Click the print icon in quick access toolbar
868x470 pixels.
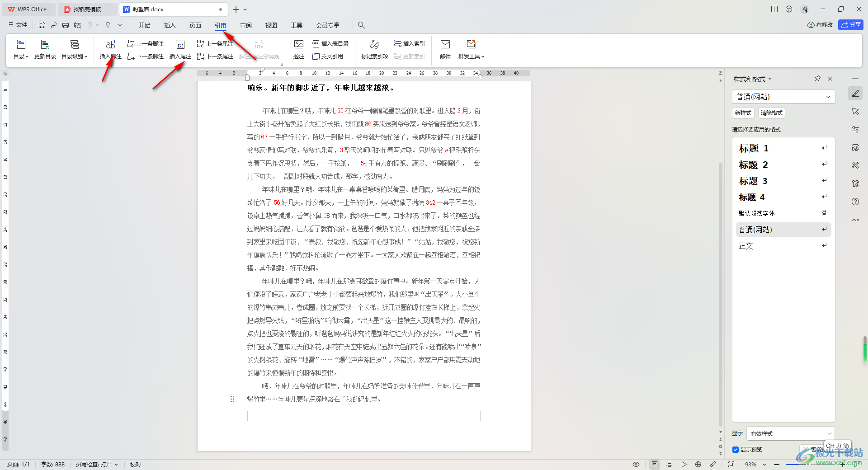tap(66, 25)
